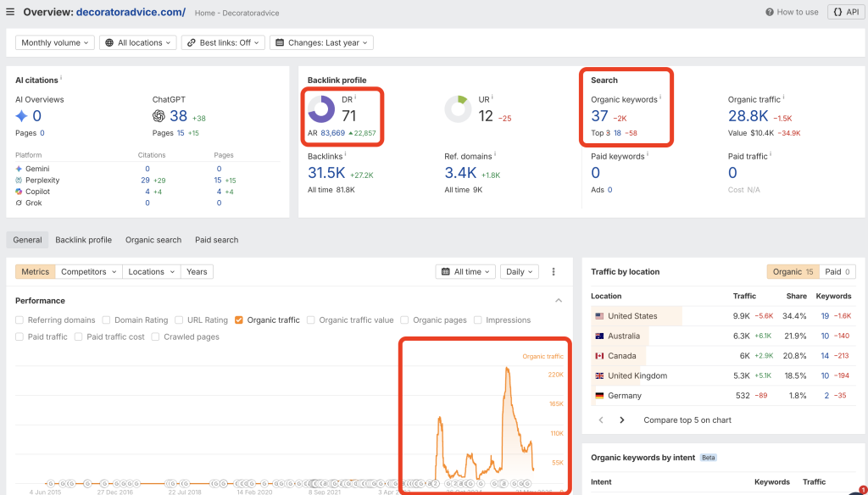
Task: Click info icon next to Paid traffic
Action: coord(771,154)
